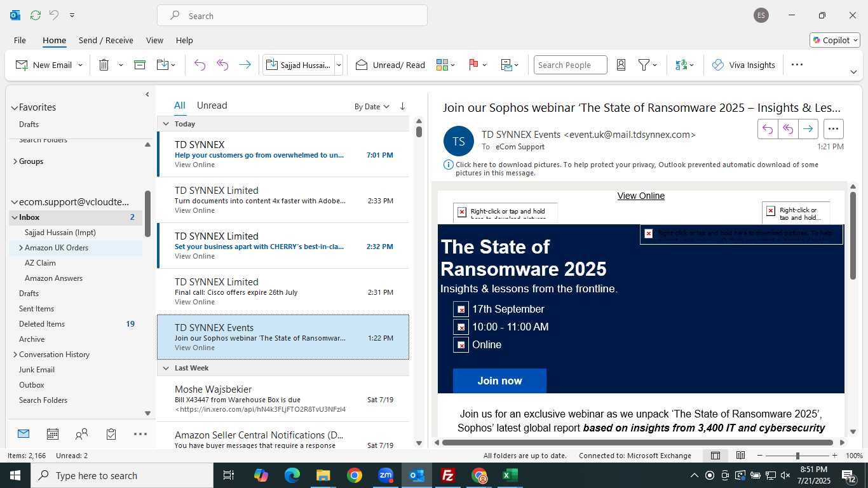
Task: Open the ribbon's More commands ellipsis
Action: click(797, 65)
